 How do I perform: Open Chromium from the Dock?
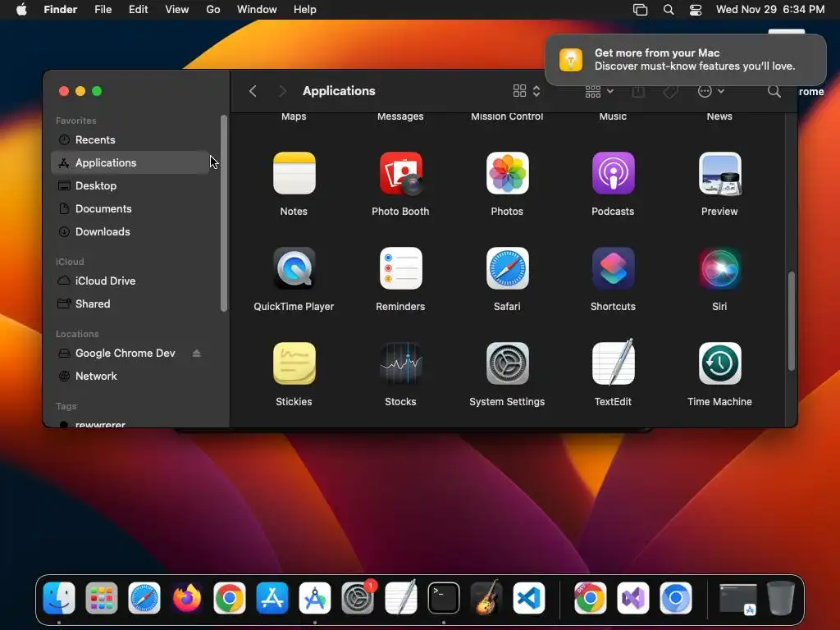click(676, 598)
